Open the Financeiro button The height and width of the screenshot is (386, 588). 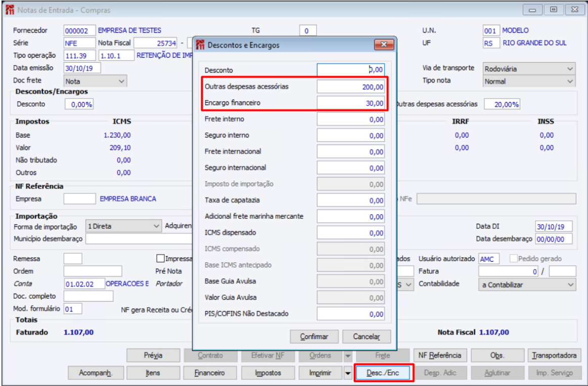click(210, 373)
